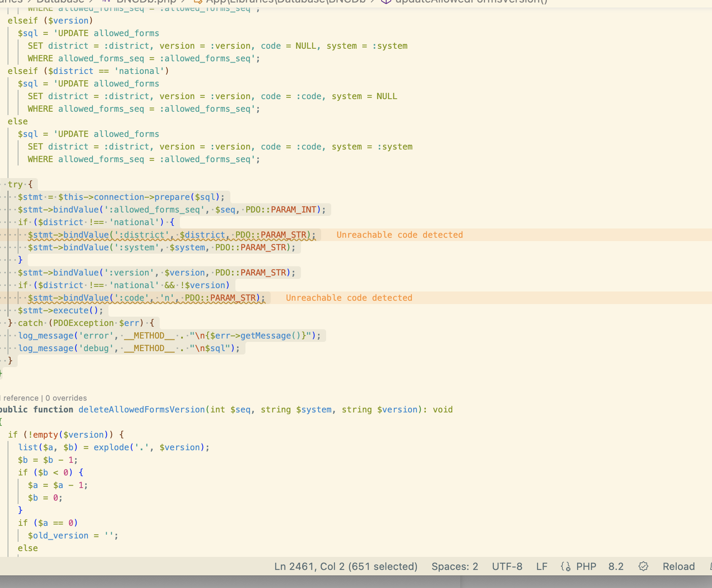Change indentation via Spaces: 2
The width and height of the screenshot is (712, 588).
pos(455,567)
